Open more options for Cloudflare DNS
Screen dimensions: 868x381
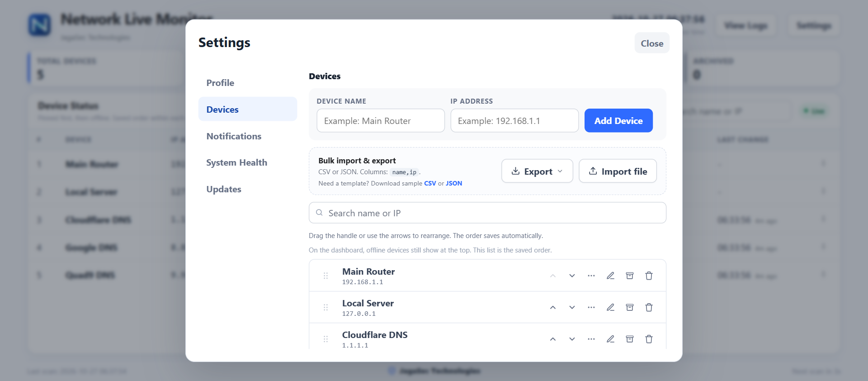pyautogui.click(x=591, y=339)
